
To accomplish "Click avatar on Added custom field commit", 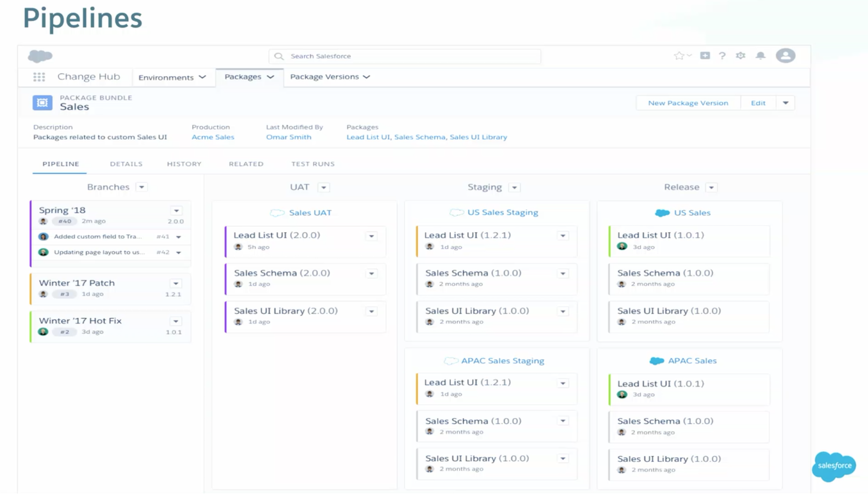I will pyautogui.click(x=43, y=237).
